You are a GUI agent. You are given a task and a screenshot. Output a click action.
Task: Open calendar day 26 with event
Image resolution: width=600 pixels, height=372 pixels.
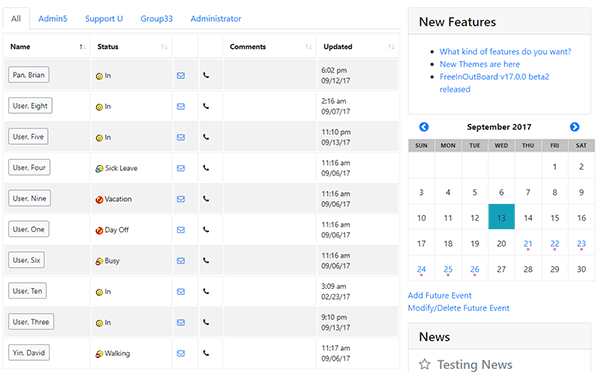coord(475,269)
